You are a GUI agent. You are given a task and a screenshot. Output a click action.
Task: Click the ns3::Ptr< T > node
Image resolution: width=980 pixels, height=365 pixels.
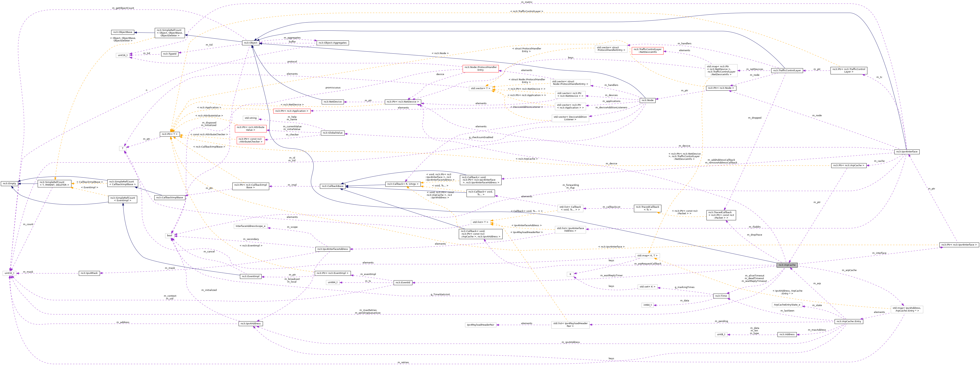pos(170,134)
